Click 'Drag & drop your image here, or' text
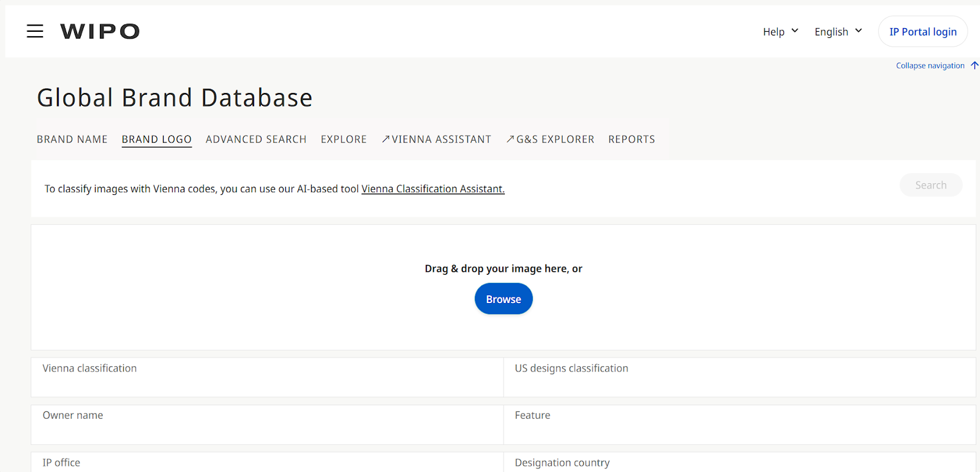 pos(503,269)
